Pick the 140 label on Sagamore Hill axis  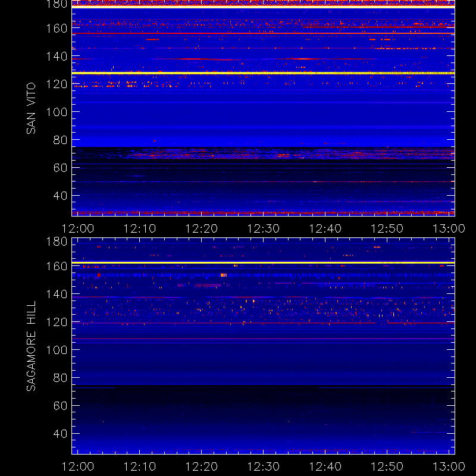pos(57,294)
